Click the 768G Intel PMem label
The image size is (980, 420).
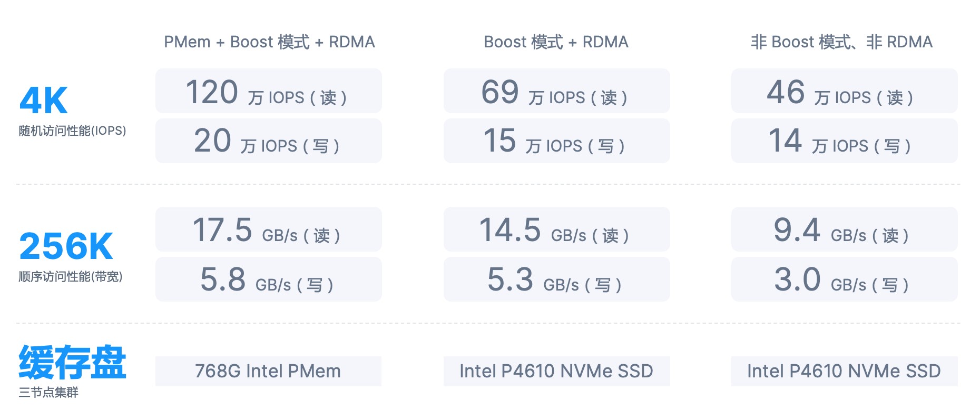coord(268,371)
